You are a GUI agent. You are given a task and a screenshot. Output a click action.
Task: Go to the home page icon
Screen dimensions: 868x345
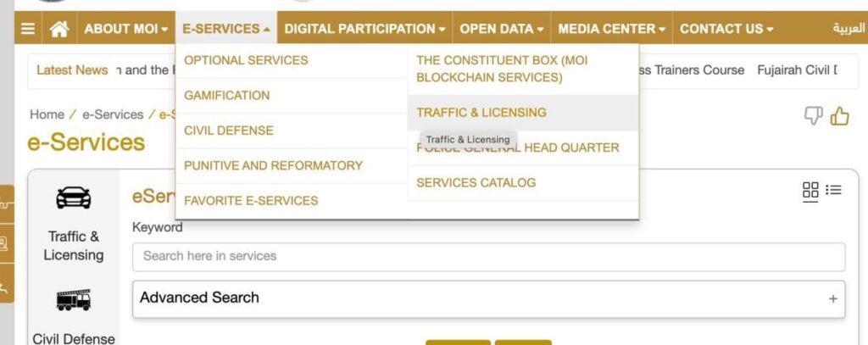pos(58,29)
